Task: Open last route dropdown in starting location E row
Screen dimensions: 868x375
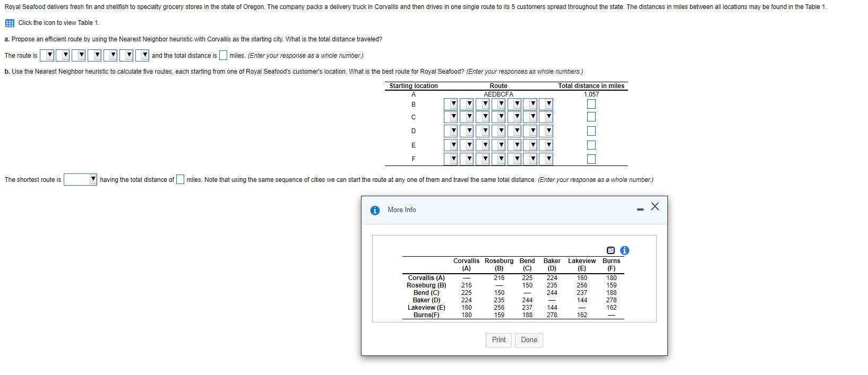Action: click(x=546, y=145)
